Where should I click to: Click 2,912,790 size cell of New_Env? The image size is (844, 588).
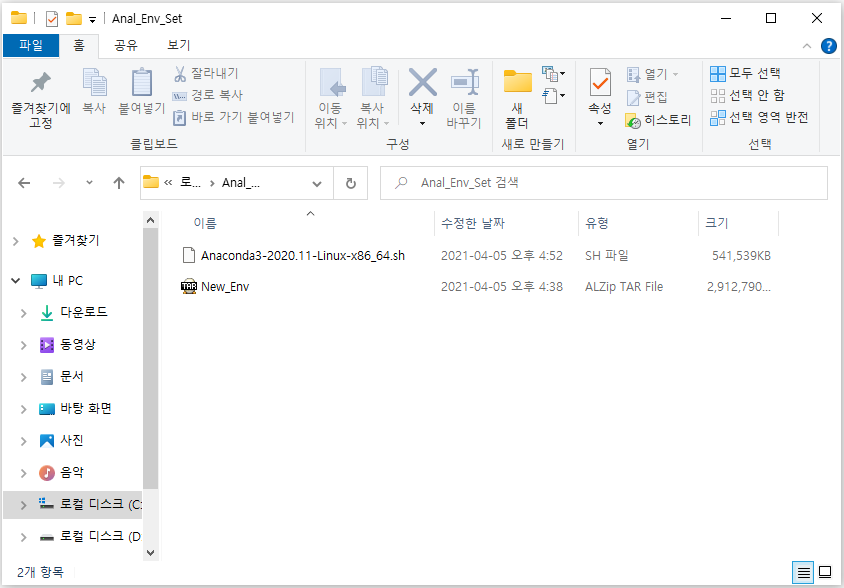click(738, 287)
